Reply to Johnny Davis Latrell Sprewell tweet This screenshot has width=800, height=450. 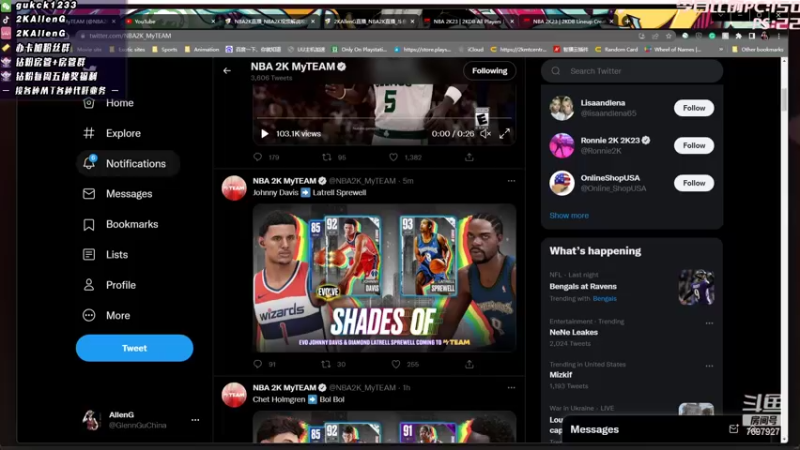tap(258, 364)
